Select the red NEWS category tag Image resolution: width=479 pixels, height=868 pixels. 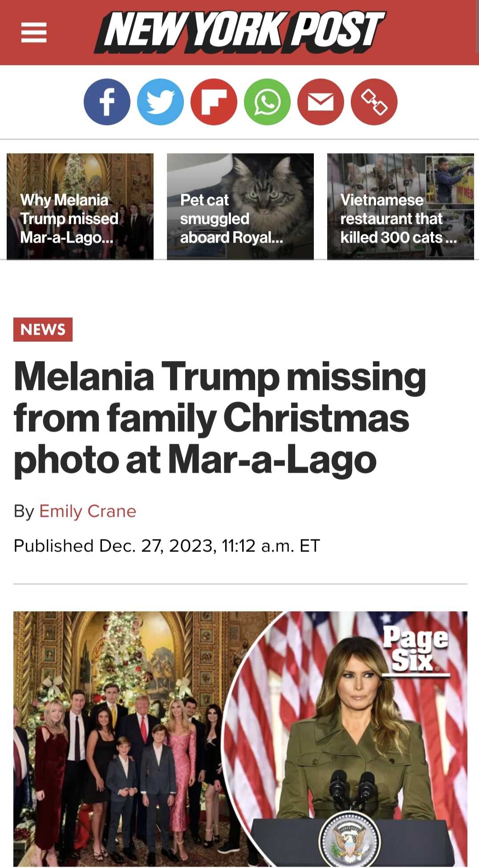click(x=43, y=329)
